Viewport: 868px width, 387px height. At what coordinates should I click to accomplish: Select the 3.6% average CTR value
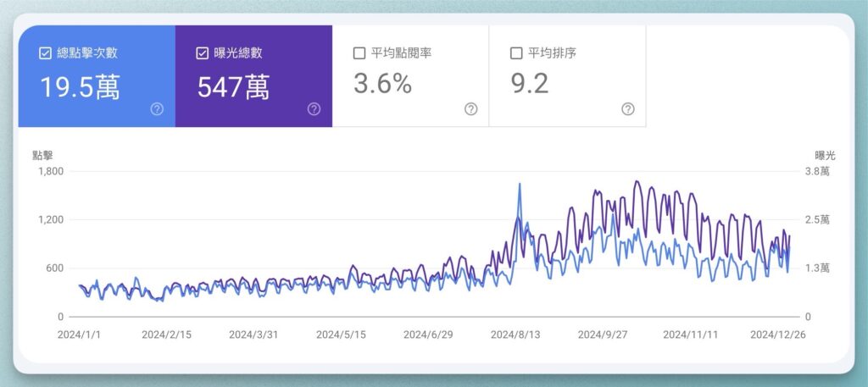[x=382, y=84]
